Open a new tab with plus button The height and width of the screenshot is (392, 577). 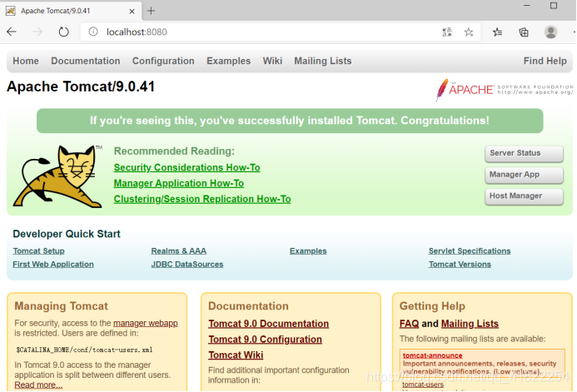(x=151, y=11)
